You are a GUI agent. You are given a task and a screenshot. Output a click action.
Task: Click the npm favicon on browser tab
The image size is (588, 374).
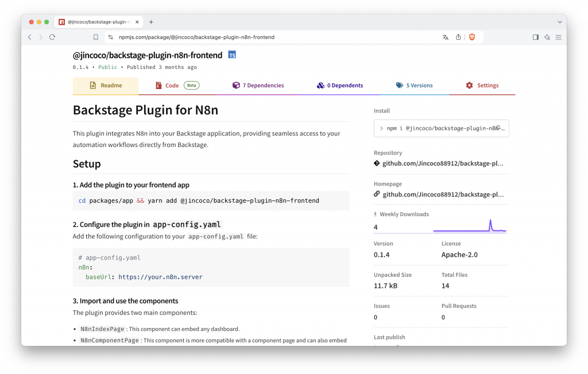(x=62, y=22)
